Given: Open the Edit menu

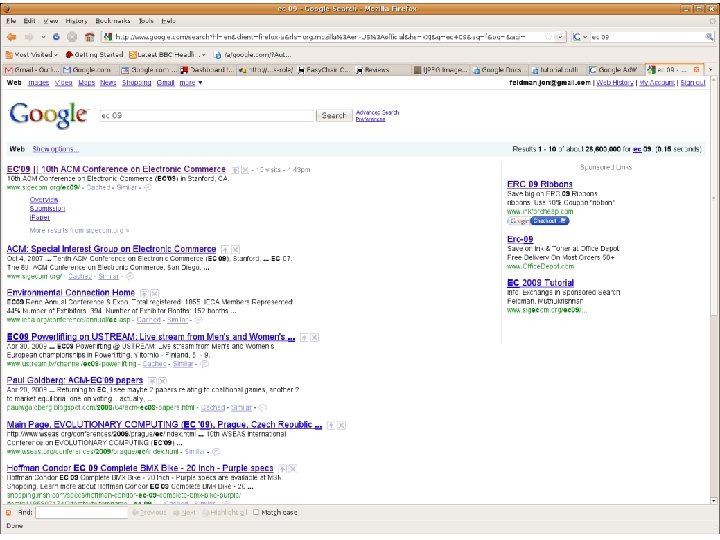Looking at the screenshot, I should [29, 21].
